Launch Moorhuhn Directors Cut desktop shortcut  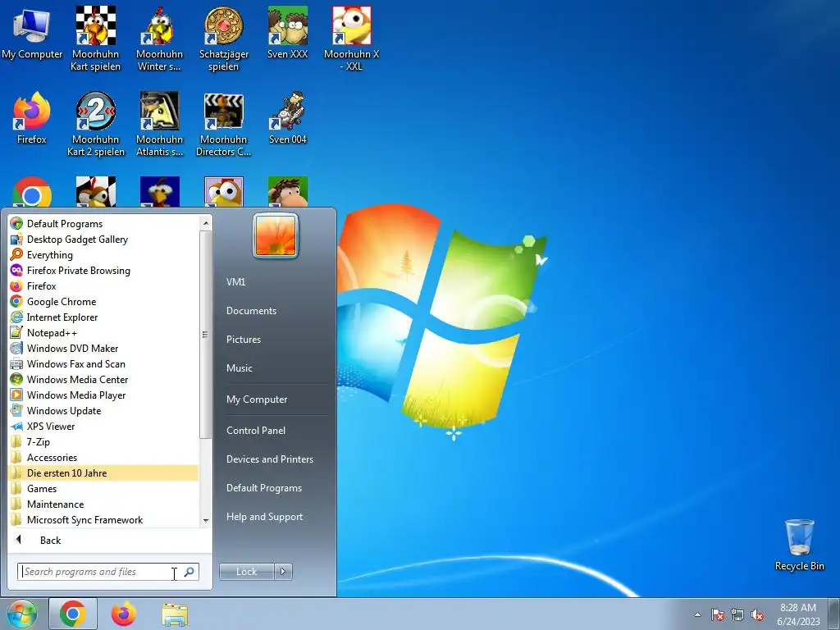click(x=223, y=124)
